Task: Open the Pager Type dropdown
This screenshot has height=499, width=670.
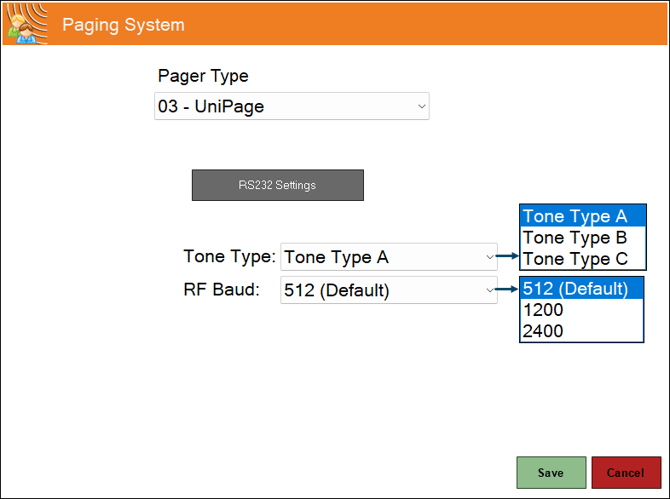Action: click(291, 106)
